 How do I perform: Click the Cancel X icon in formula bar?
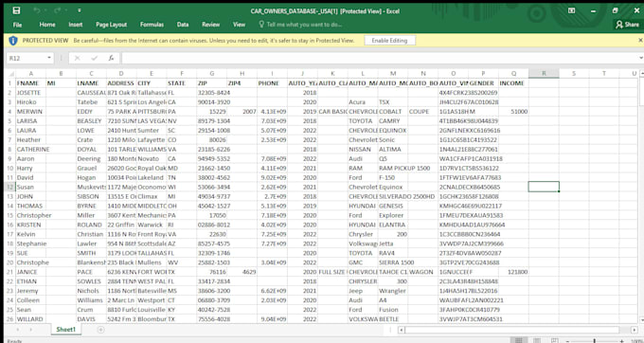pyautogui.click(x=77, y=59)
